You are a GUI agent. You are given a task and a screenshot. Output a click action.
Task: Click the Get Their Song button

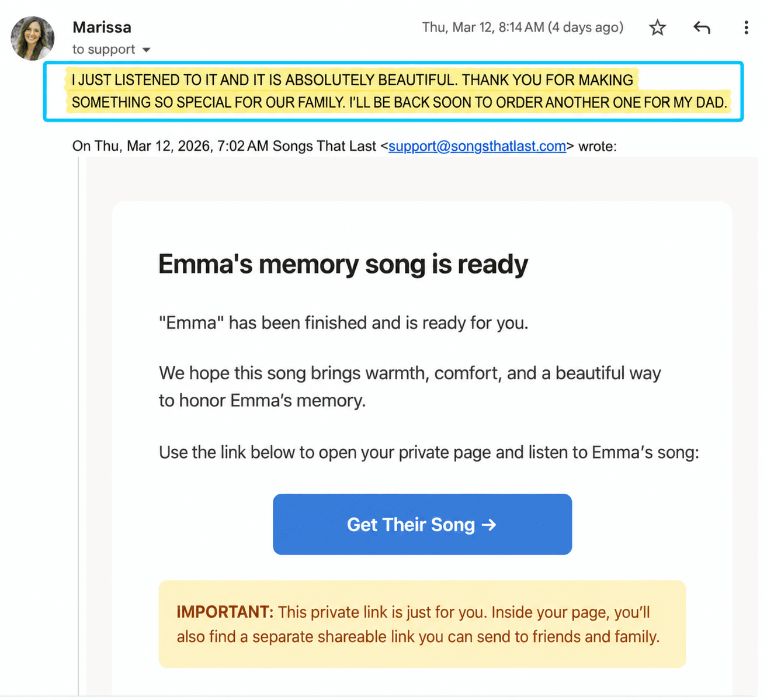click(422, 524)
